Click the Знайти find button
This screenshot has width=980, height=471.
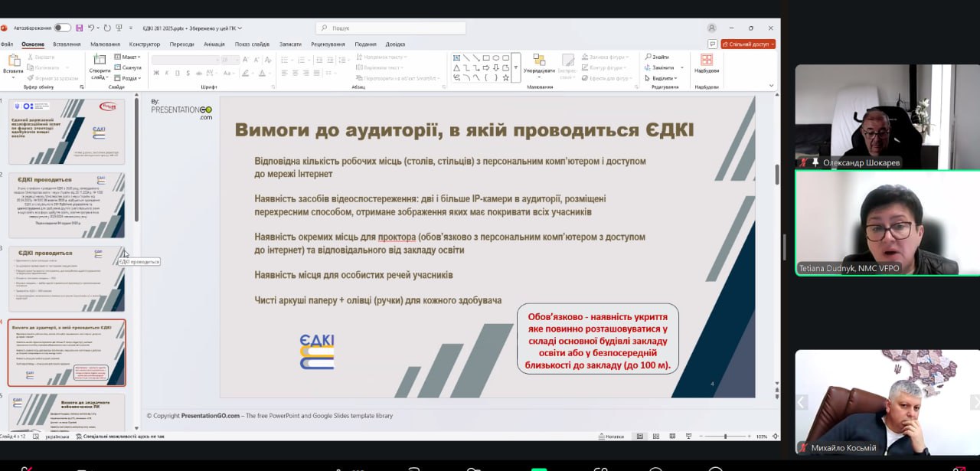[x=657, y=57]
